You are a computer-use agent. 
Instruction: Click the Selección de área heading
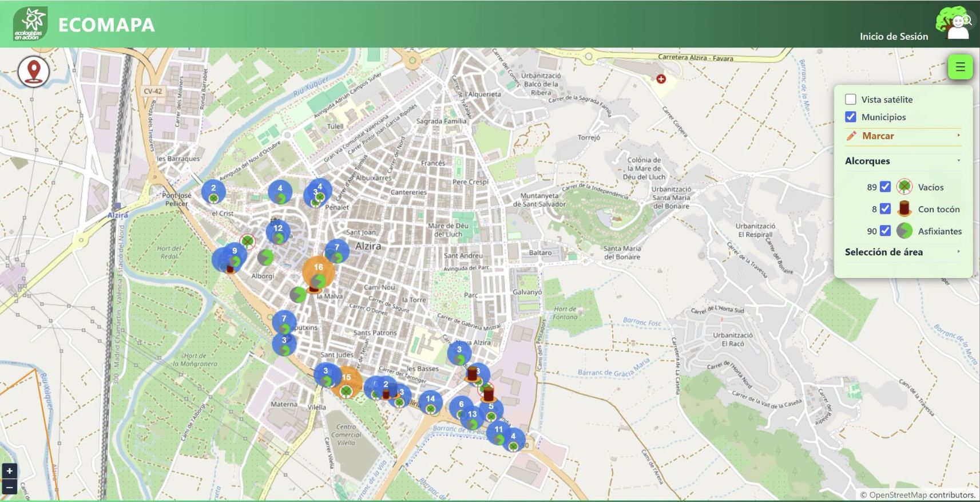884,252
